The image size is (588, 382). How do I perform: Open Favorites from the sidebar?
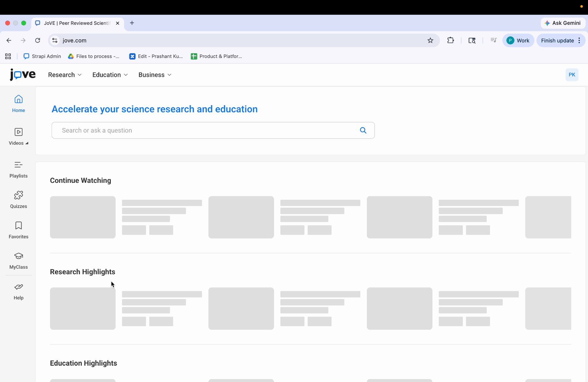click(19, 230)
